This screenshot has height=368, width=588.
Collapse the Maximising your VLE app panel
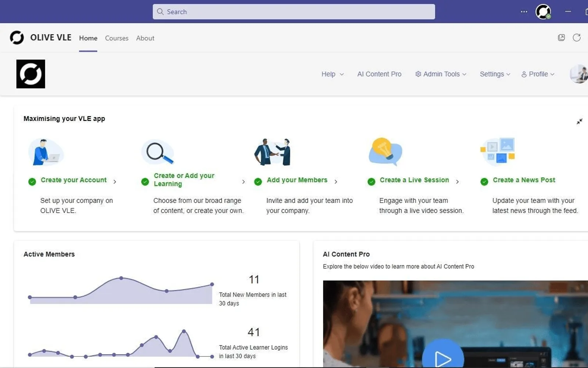tap(580, 121)
